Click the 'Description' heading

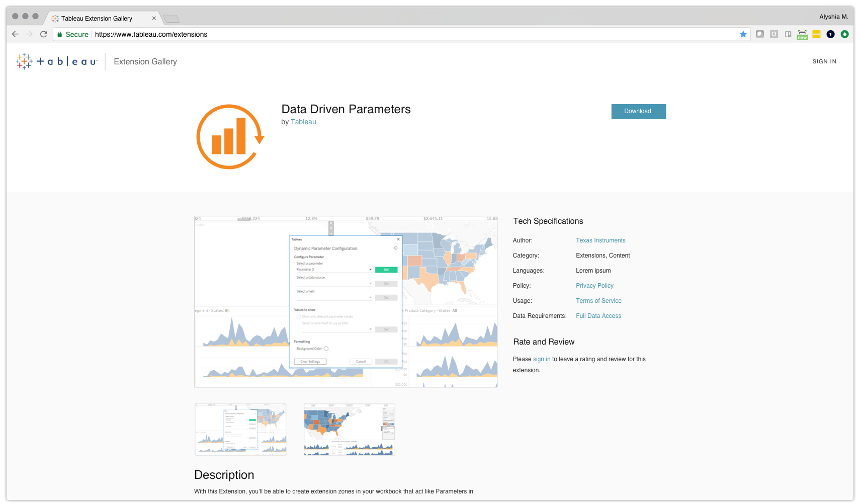(224, 475)
